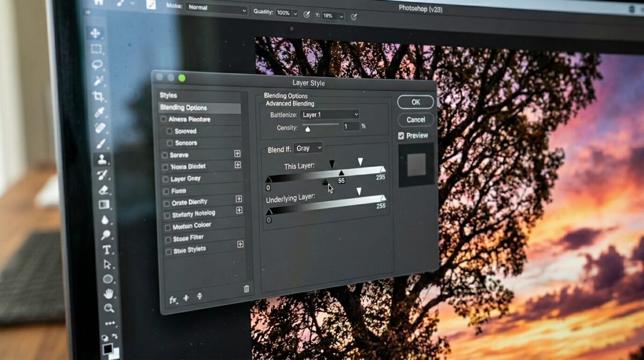Screen dimensions: 644x360
Task: Open the Quality 100% dropdown arrow
Action: click(x=295, y=13)
